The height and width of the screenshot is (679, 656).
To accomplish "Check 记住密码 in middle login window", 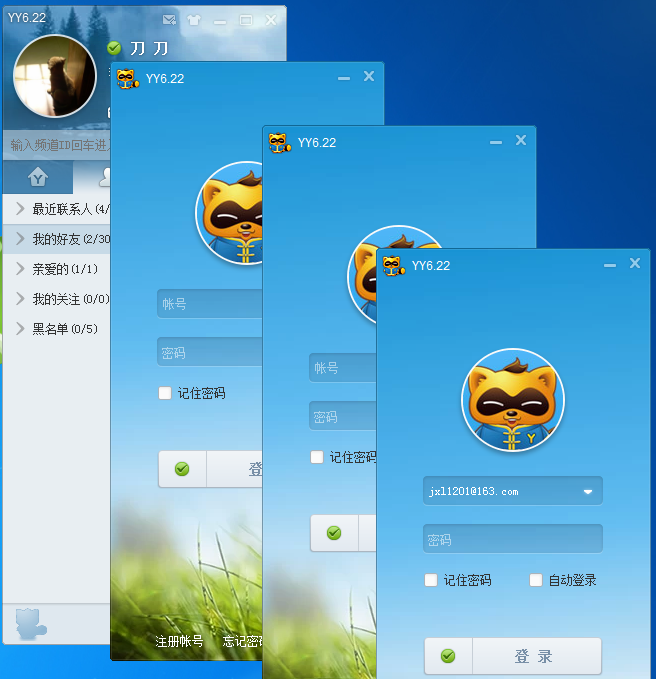I will coord(317,457).
